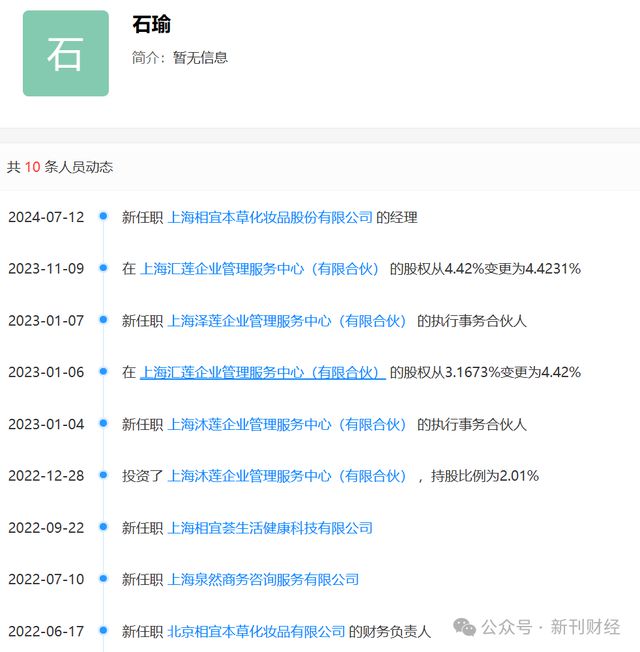Screen dimensions: 640x652
Task: Click the count text 共 10 条人员动态
Action: (x=60, y=167)
